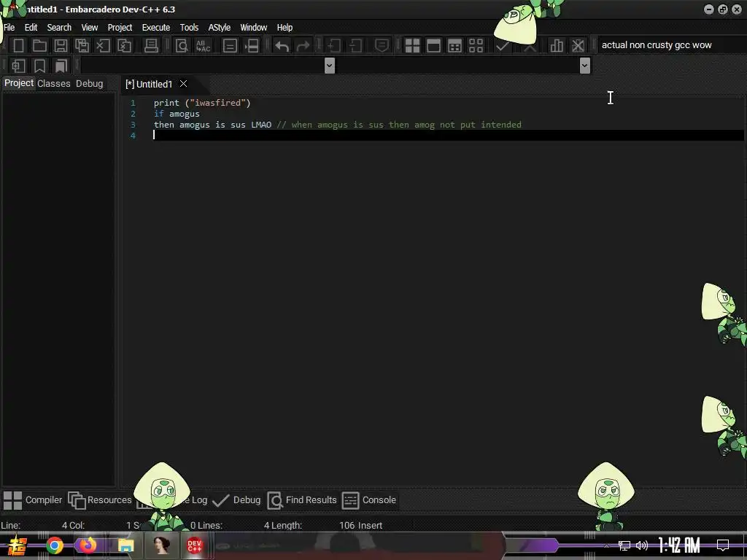Click the Compile four-squares icon
The image size is (747, 560).
click(412, 46)
